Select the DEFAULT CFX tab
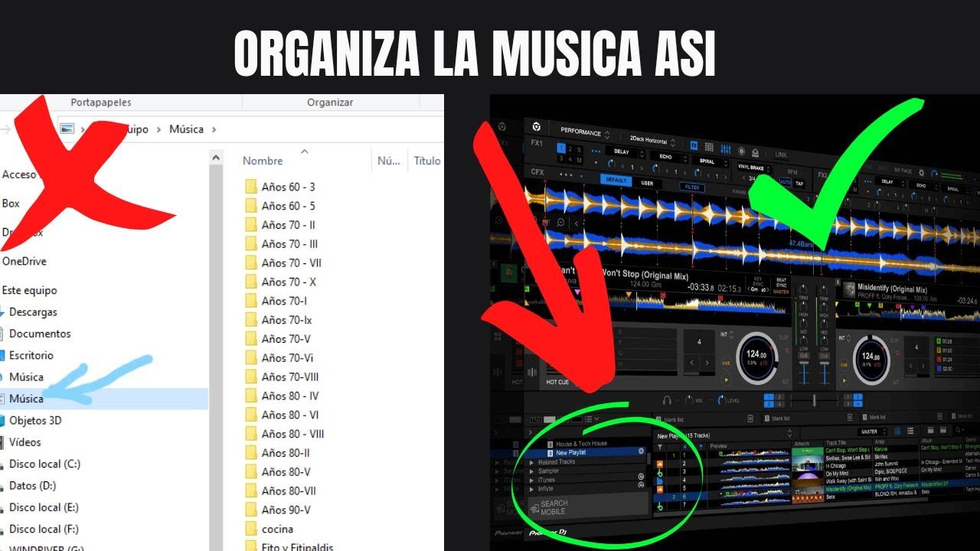 [x=616, y=181]
